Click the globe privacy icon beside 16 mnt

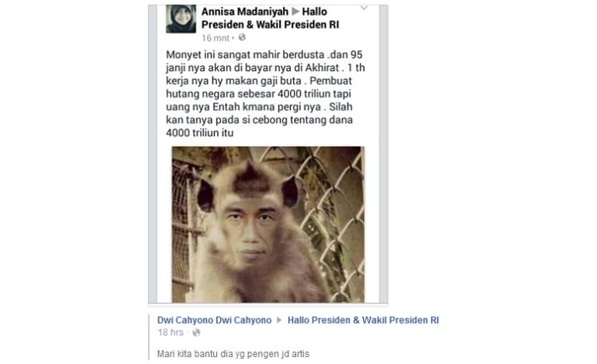[x=242, y=38]
